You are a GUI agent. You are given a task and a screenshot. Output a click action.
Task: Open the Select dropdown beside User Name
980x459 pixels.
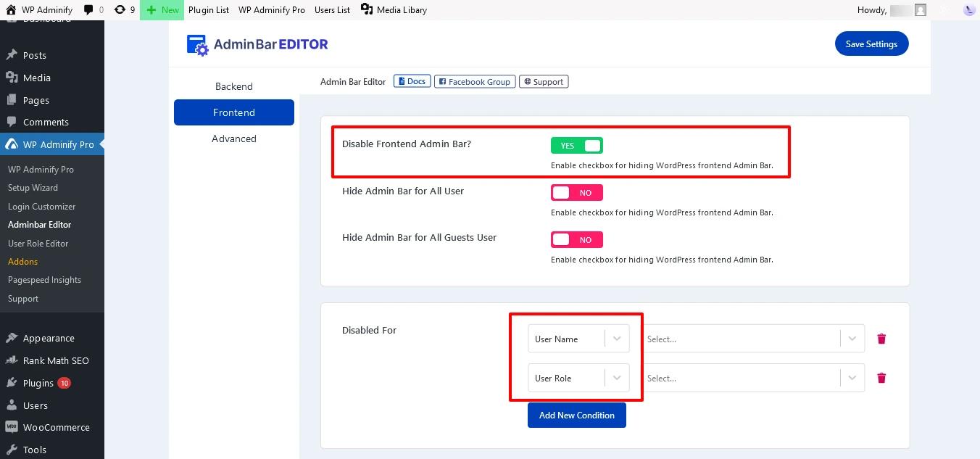[x=754, y=339]
